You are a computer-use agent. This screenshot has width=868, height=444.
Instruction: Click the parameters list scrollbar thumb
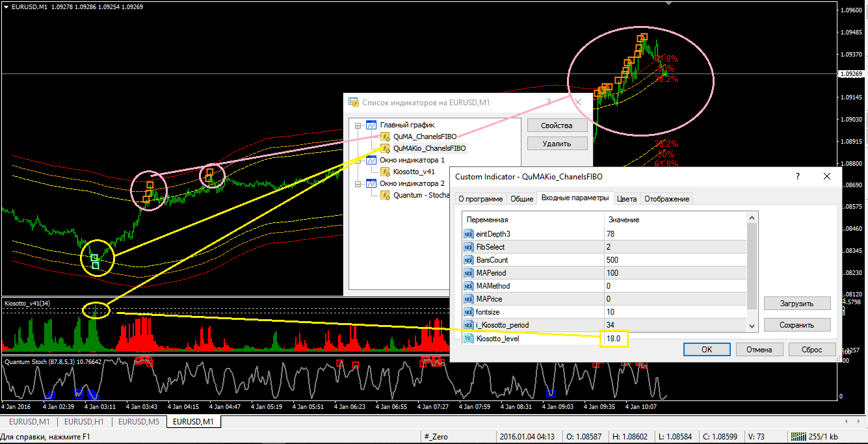(x=752, y=265)
